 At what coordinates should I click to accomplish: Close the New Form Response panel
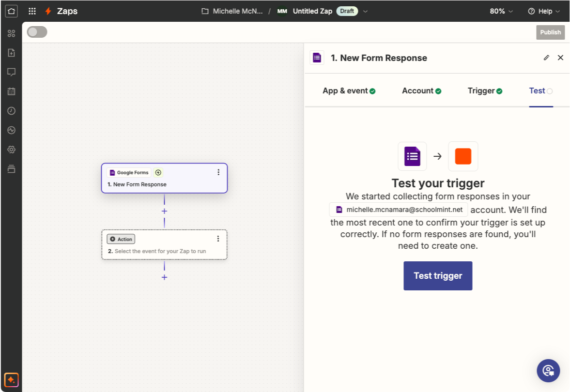click(x=560, y=58)
